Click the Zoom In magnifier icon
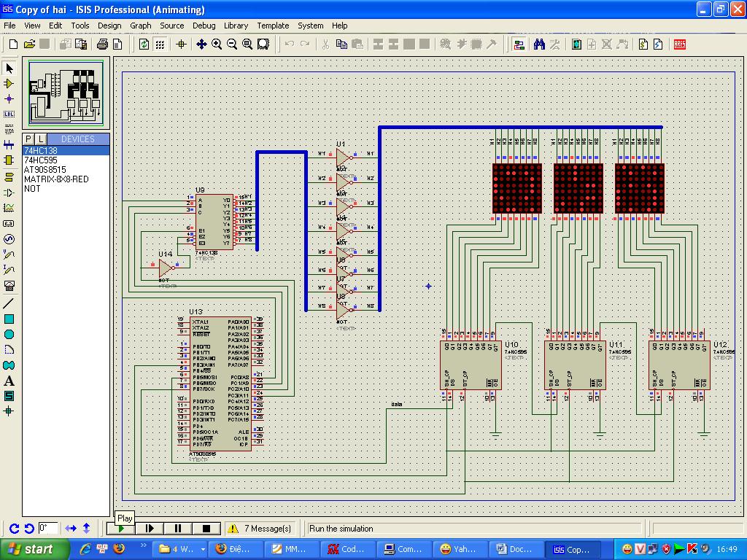 click(217, 44)
